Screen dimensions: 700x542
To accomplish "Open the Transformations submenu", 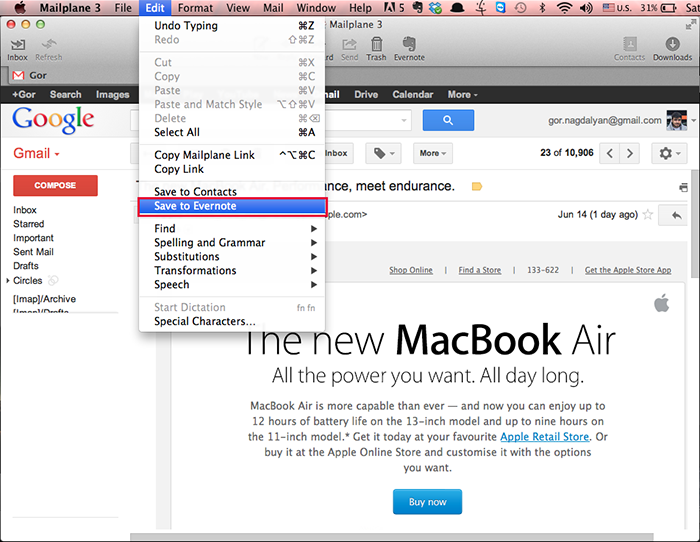I will coord(232,271).
